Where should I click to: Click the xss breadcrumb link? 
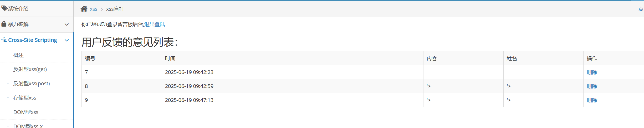93,9
